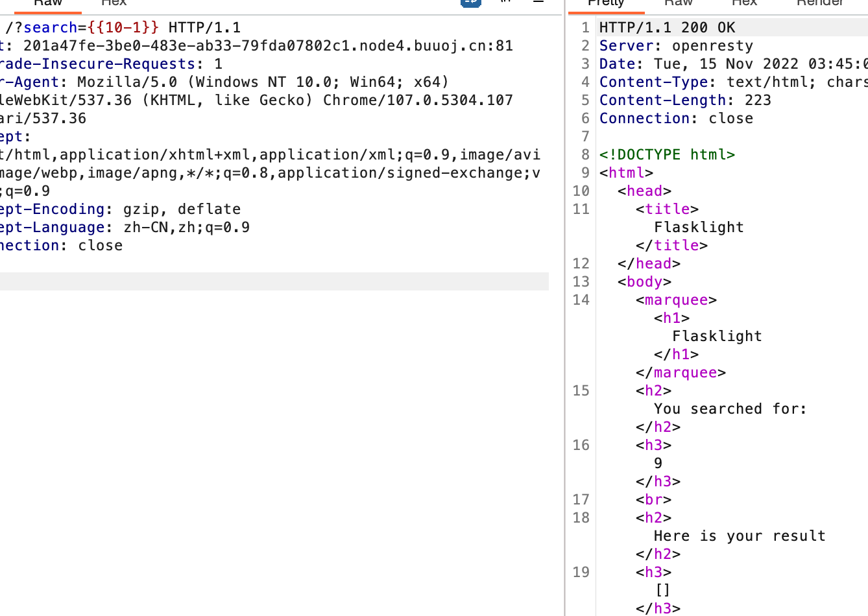Click the 'ept-Language' header name

point(52,227)
